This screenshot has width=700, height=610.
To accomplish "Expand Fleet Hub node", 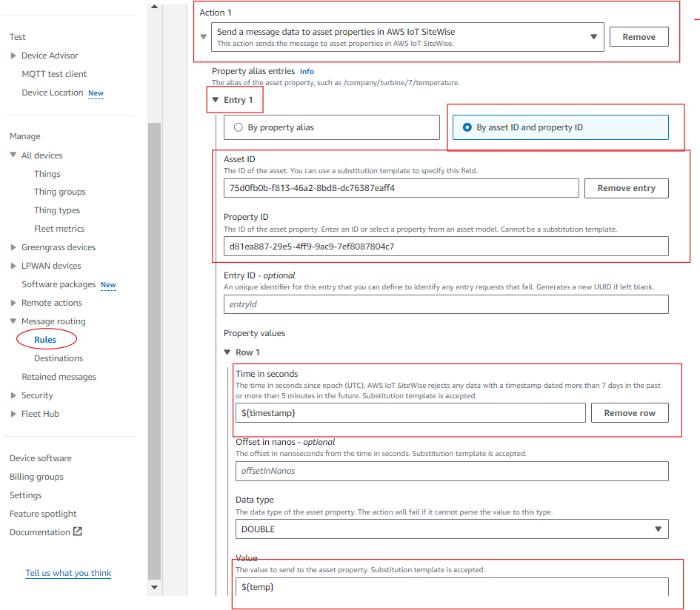I will [13, 414].
